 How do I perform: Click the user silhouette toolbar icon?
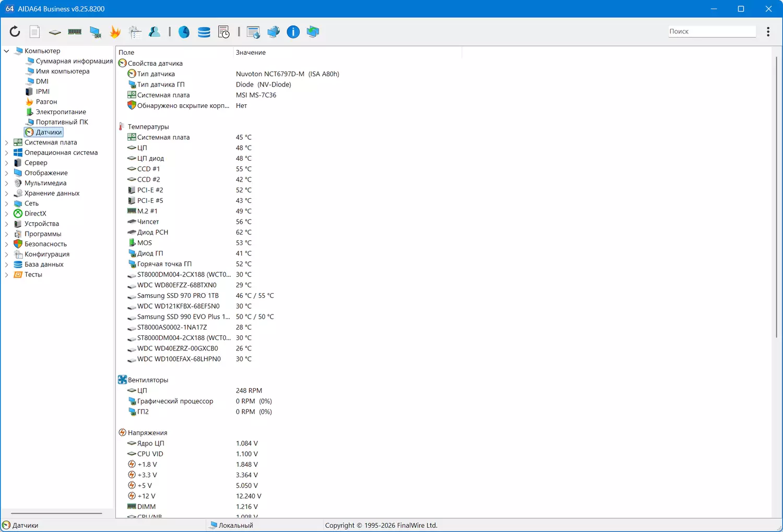[x=155, y=32]
